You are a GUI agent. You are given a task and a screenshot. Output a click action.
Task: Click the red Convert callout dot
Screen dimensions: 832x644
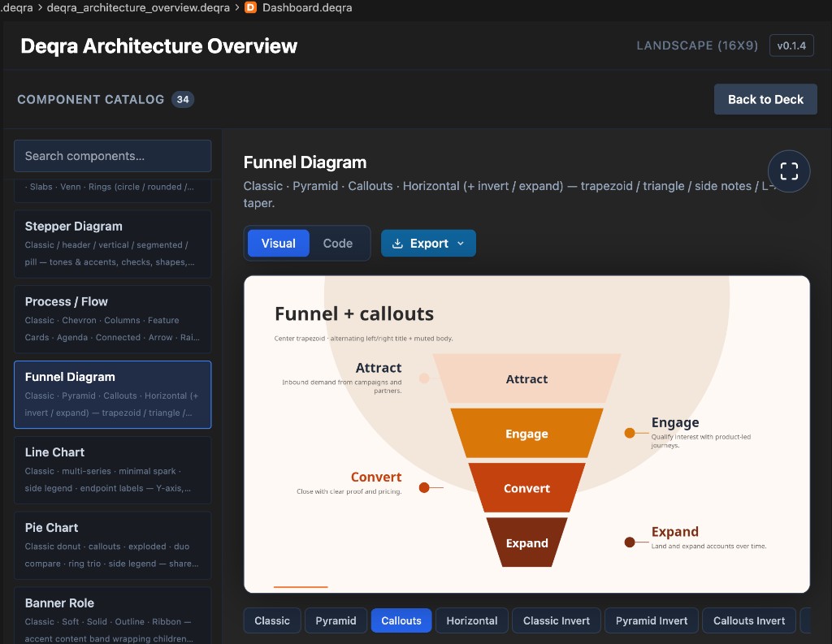(424, 487)
